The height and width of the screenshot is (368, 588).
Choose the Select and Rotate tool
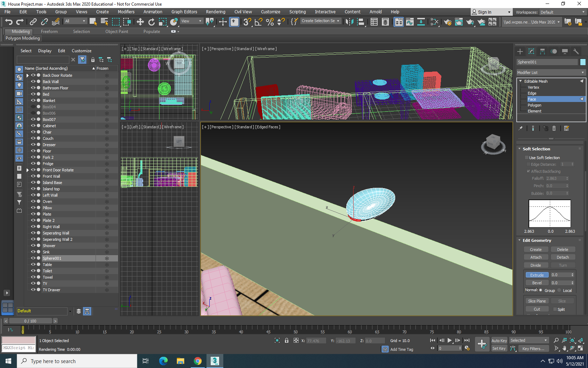pyautogui.click(x=152, y=22)
